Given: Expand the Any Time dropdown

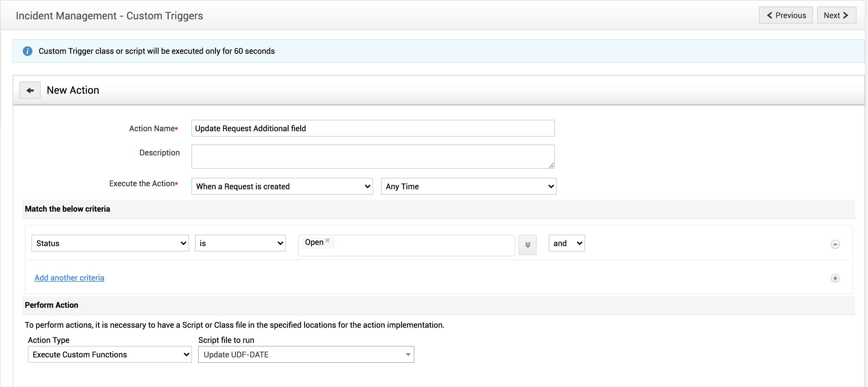Looking at the screenshot, I should [x=468, y=186].
